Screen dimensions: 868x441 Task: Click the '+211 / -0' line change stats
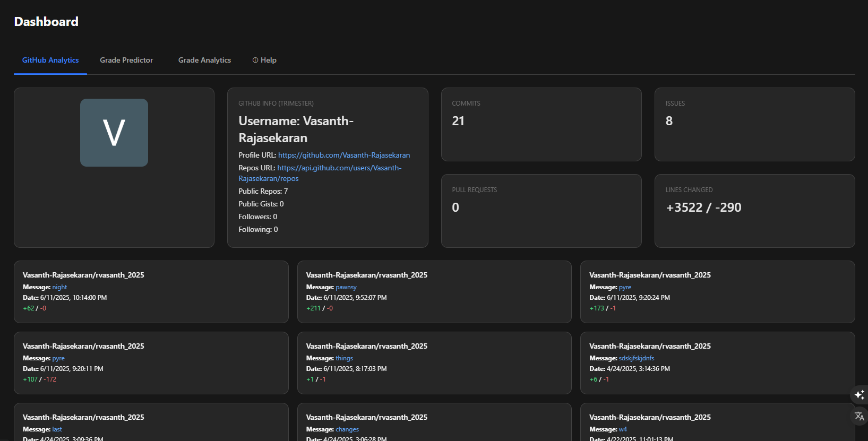[x=320, y=308]
